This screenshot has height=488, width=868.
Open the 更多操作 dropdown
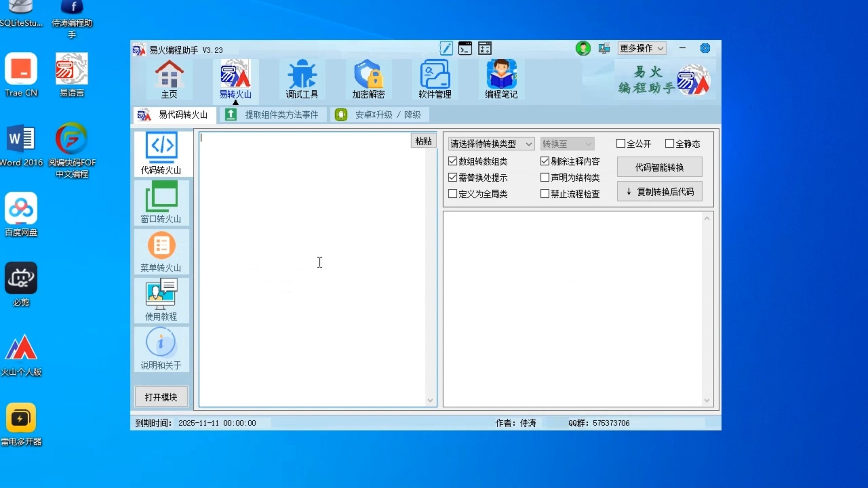click(642, 48)
